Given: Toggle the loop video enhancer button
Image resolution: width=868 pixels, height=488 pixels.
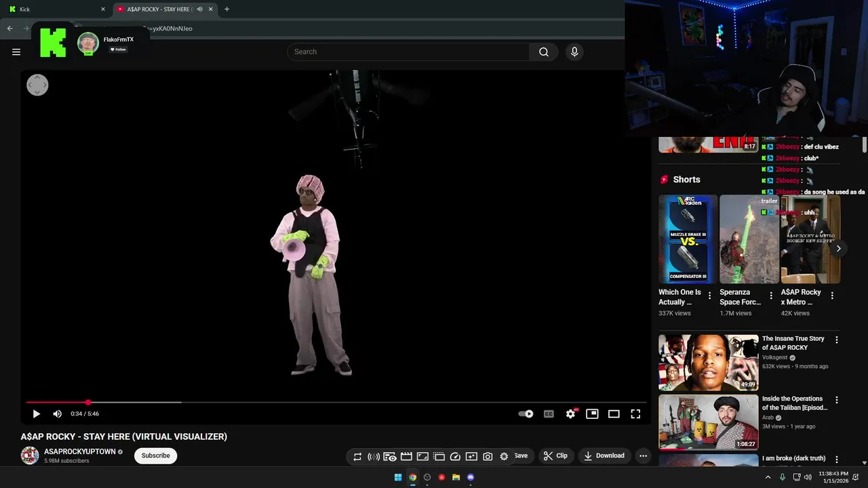Looking at the screenshot, I should (x=357, y=456).
